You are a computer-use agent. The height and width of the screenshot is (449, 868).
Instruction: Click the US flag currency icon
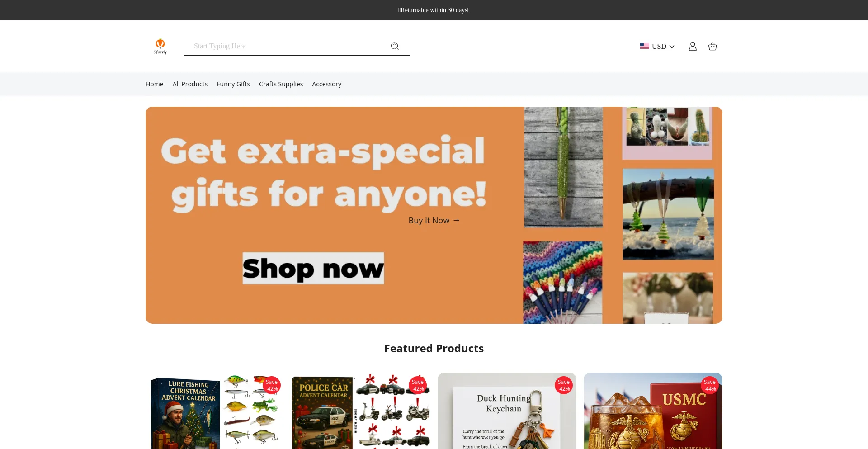tap(645, 46)
